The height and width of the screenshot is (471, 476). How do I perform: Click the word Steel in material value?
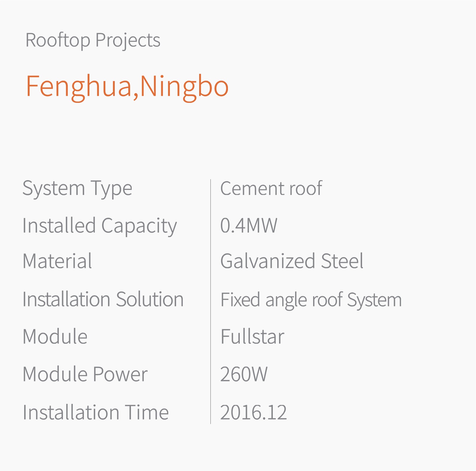point(342,261)
